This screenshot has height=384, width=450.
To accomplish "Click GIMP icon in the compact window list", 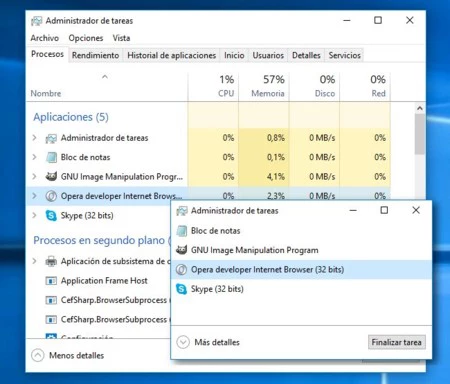I will (x=181, y=250).
